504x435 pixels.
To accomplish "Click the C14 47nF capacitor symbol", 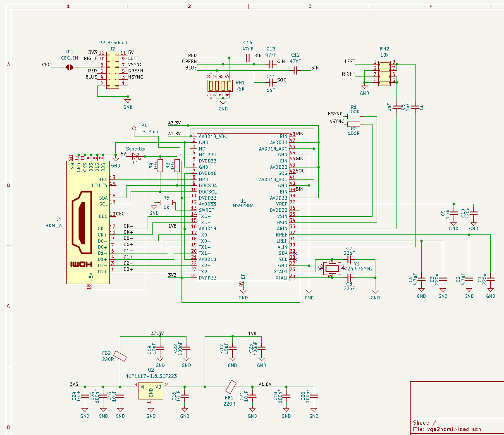I will (x=248, y=58).
